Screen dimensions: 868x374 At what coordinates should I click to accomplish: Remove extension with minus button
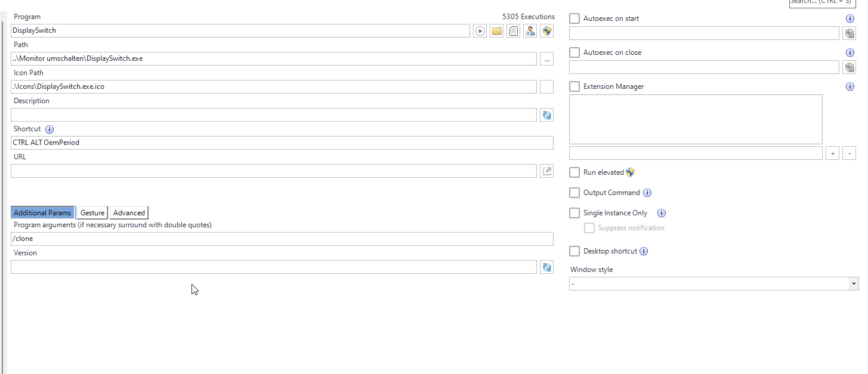850,153
